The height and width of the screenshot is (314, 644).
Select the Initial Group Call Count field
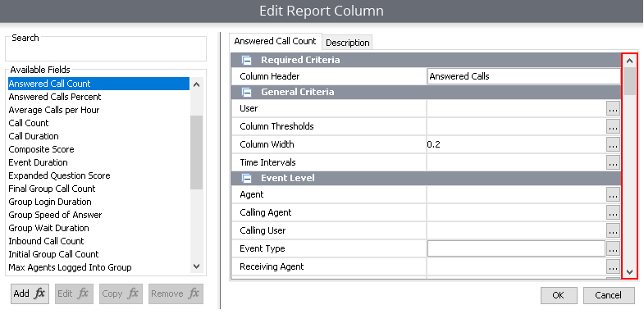pyautogui.click(x=98, y=254)
